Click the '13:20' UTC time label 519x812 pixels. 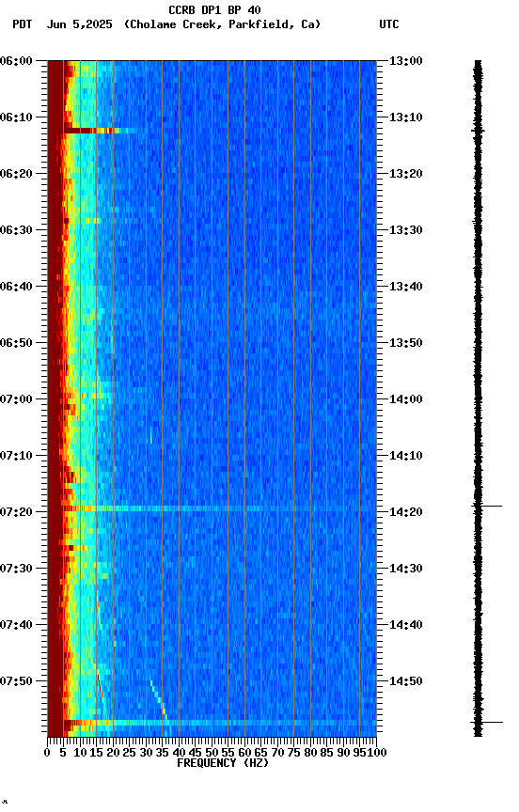point(406,174)
